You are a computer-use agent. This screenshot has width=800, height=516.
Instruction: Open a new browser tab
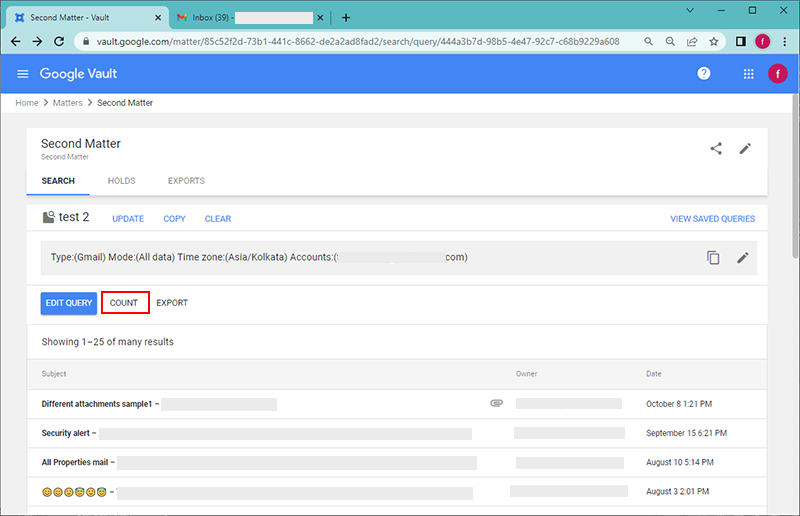[346, 18]
